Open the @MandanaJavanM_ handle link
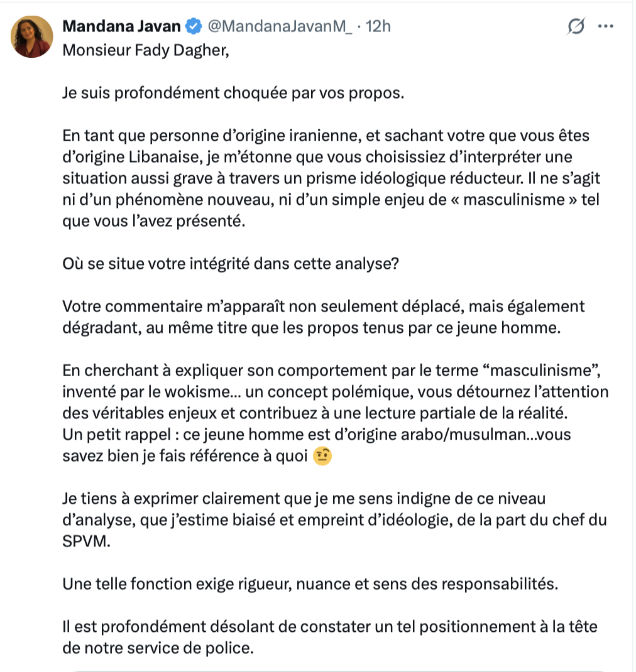This screenshot has height=672, width=636. click(x=280, y=26)
